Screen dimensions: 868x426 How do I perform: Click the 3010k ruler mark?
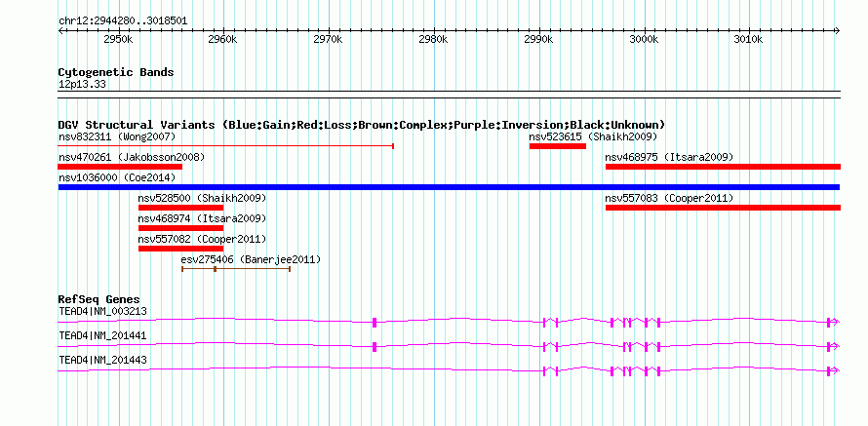pos(750,40)
